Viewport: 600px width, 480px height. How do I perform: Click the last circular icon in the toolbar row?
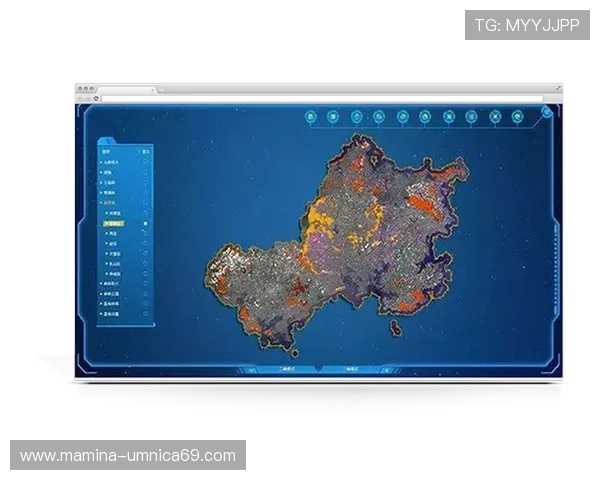point(518,118)
